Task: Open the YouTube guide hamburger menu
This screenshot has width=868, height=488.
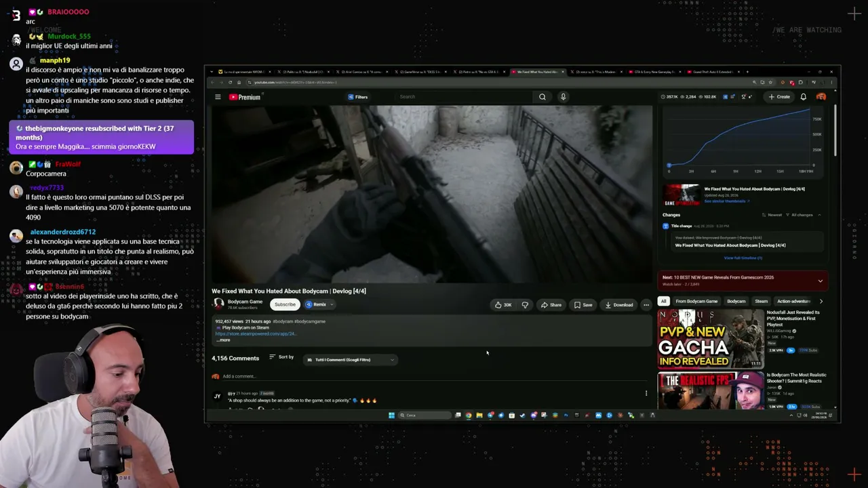Action: tap(218, 97)
